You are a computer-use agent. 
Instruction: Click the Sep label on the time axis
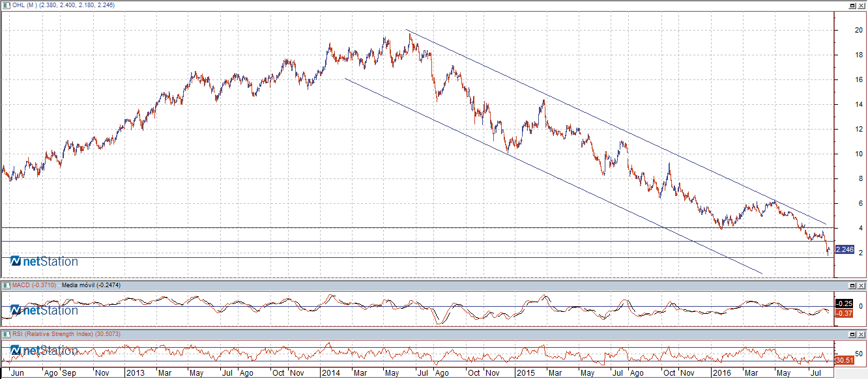click(x=68, y=374)
